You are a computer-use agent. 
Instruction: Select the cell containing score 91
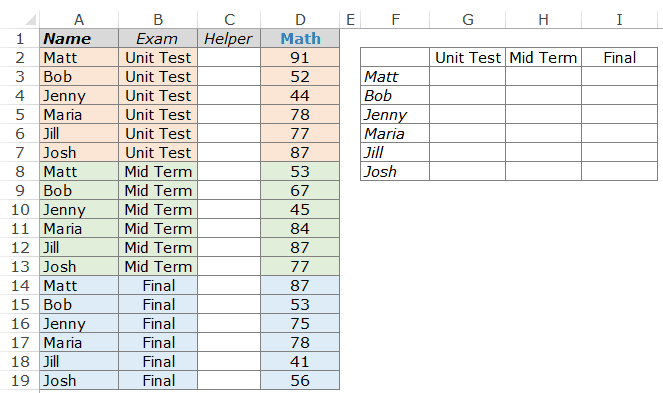[300, 58]
